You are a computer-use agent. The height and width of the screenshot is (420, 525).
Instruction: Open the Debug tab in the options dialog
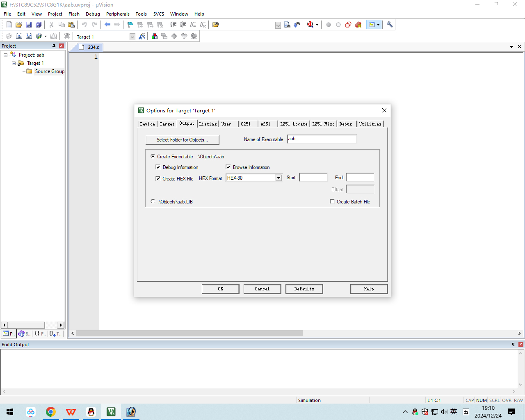click(x=346, y=124)
